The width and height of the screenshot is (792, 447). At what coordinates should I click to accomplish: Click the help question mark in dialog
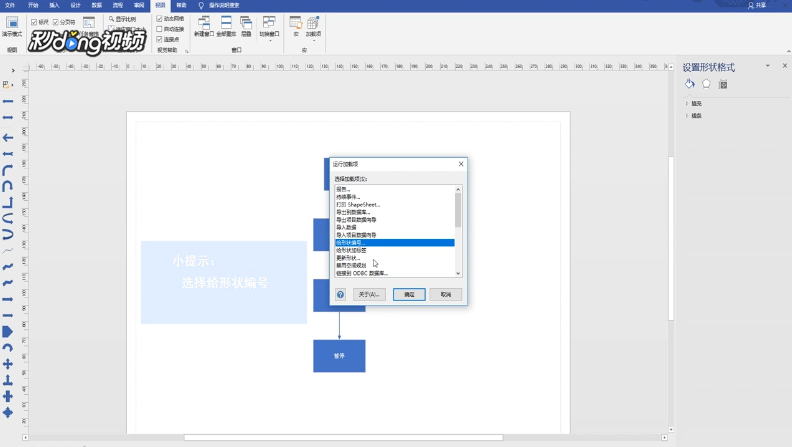[340, 294]
